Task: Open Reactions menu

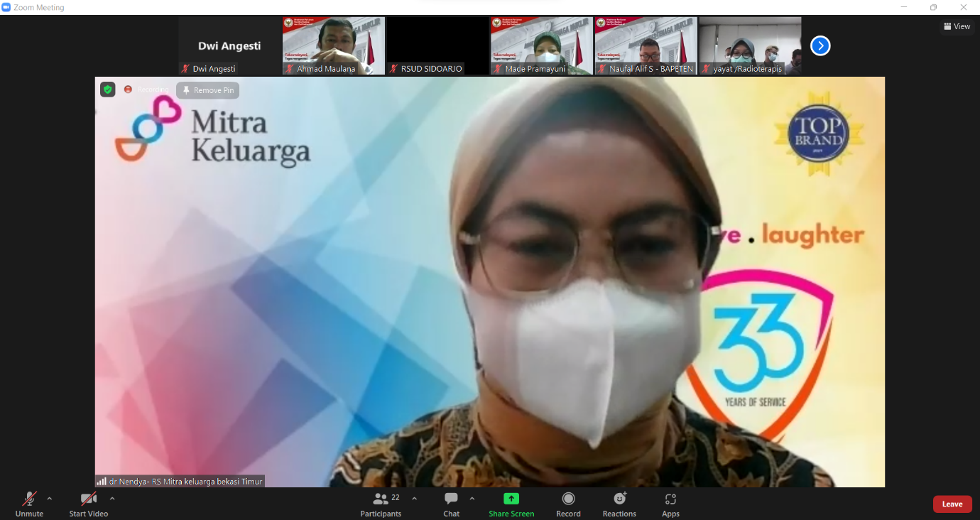Action: pyautogui.click(x=619, y=504)
